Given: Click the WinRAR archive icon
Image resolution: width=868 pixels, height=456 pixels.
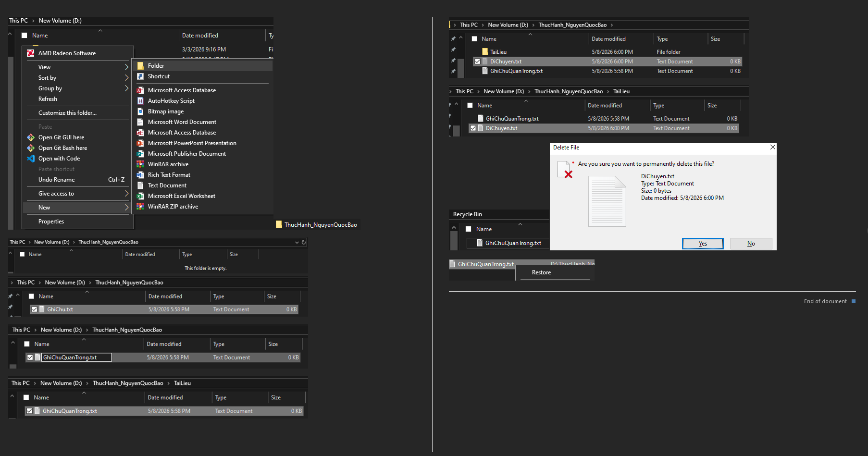Looking at the screenshot, I should pos(140,164).
